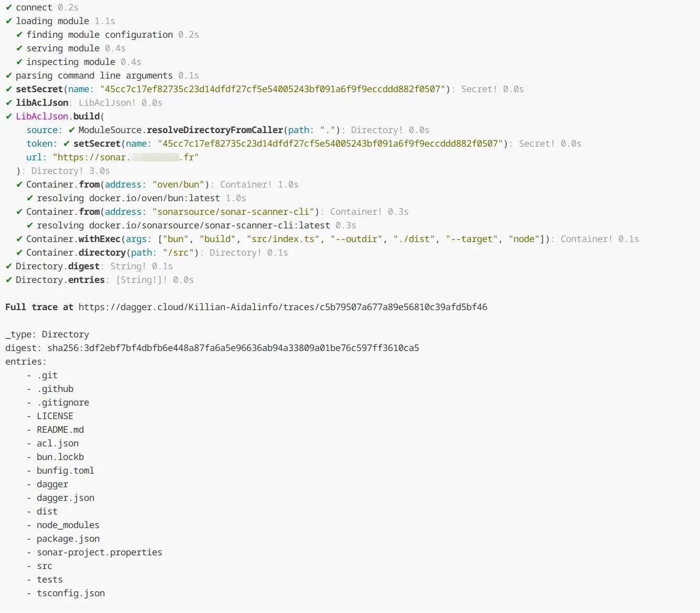Select the 'sonarsource/sonar-scanner-cli' address string
This screenshot has height=613, width=700.
pyautogui.click(x=233, y=212)
